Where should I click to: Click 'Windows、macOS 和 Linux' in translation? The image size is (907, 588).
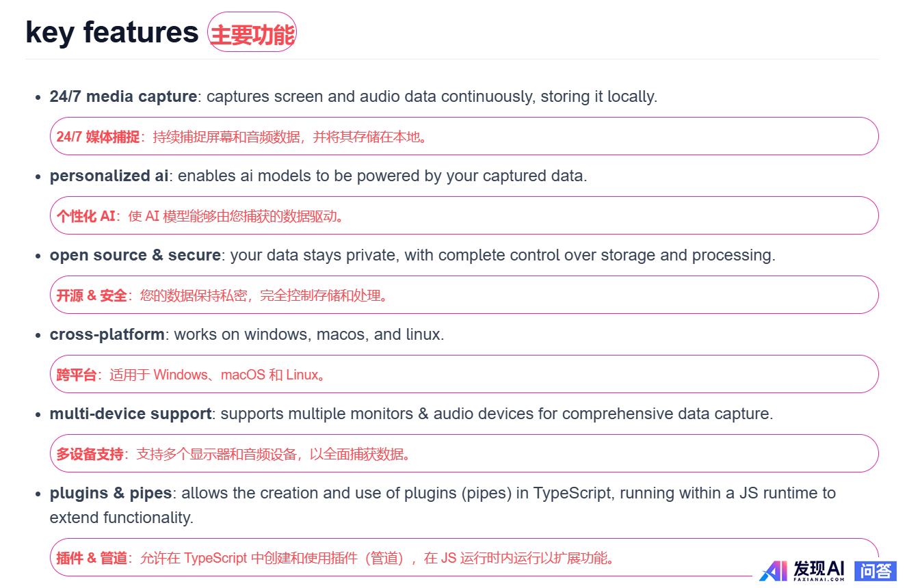click(x=236, y=375)
